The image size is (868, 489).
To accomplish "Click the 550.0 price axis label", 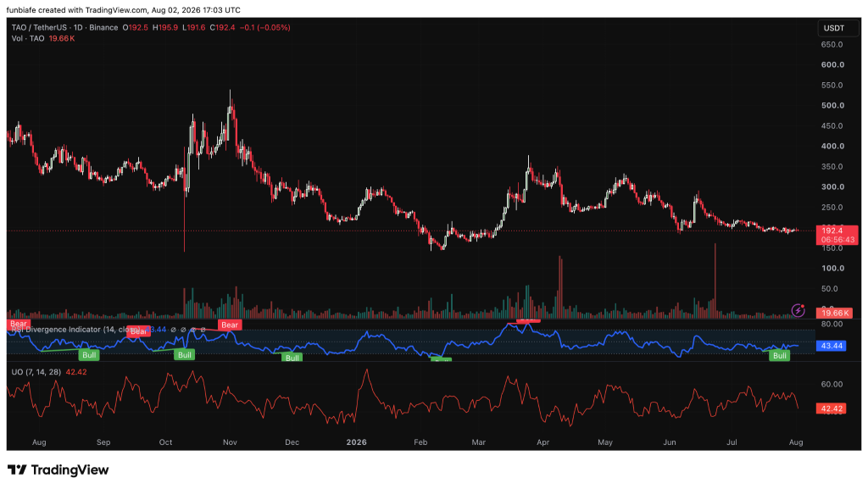I will [x=832, y=86].
